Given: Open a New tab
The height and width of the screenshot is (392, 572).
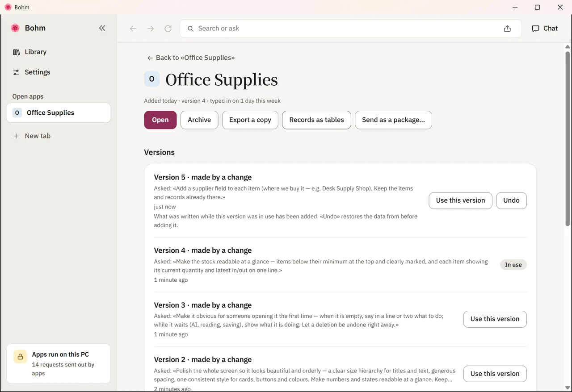Looking at the screenshot, I should (59, 136).
